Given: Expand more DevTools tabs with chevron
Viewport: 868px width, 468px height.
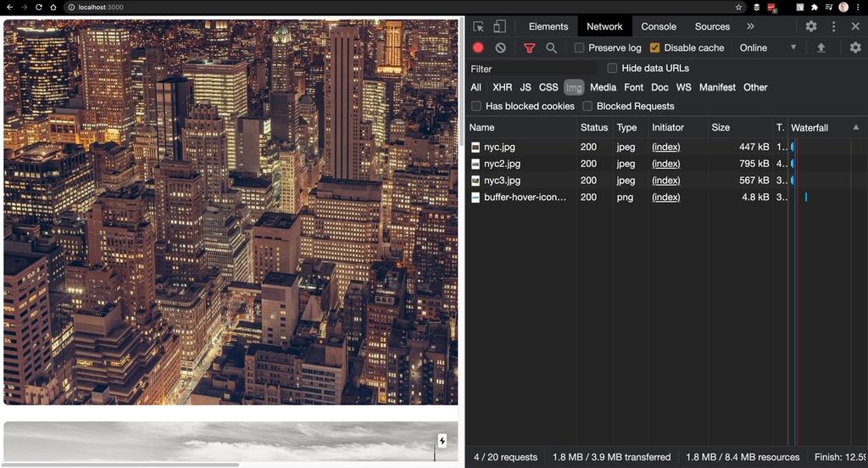Looking at the screenshot, I should click(x=750, y=26).
